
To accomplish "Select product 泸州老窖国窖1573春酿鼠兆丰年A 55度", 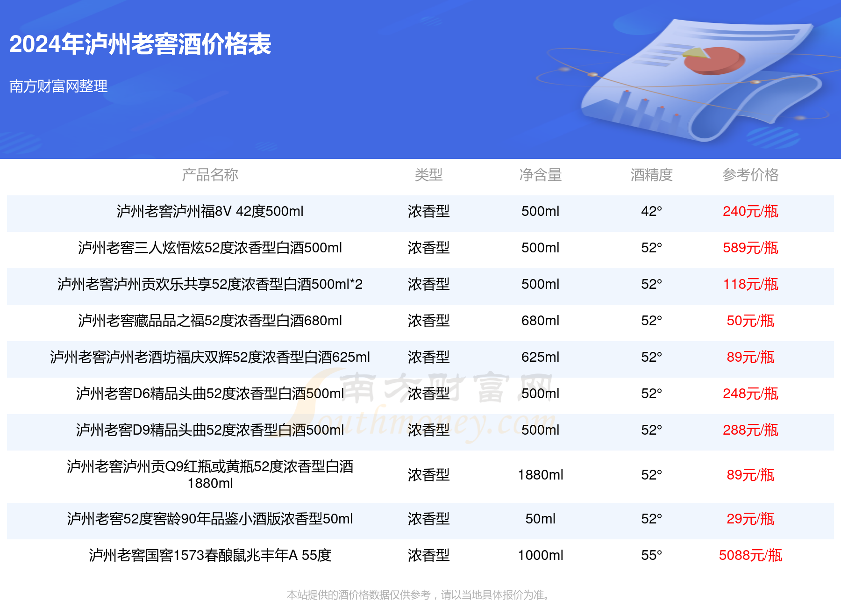I will (210, 555).
